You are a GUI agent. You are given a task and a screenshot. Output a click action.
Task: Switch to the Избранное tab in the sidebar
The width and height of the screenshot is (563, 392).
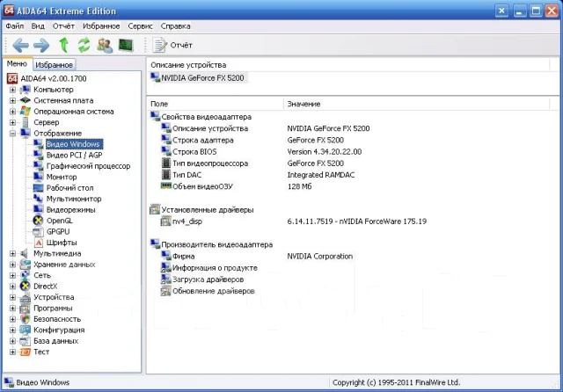point(55,65)
